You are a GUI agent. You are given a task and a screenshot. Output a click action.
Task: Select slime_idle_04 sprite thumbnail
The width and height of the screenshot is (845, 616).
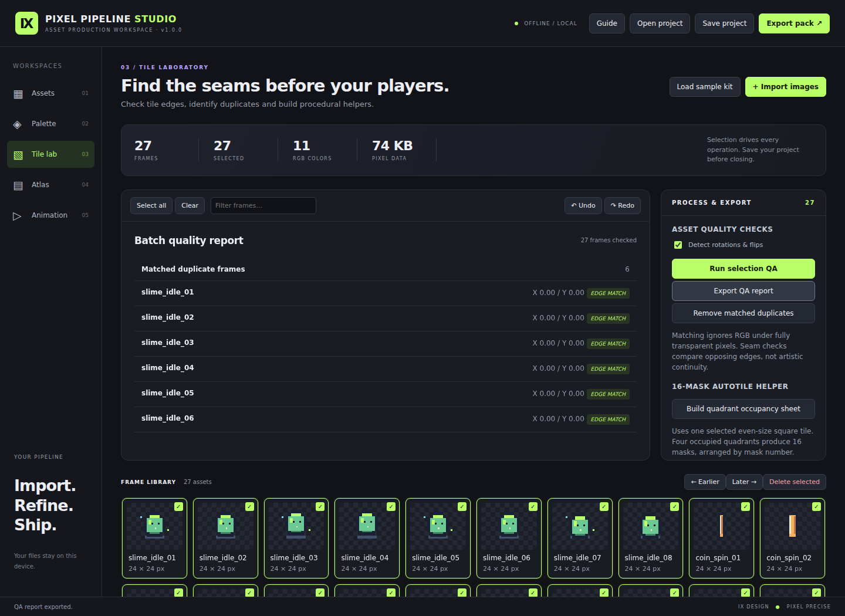coord(367,526)
